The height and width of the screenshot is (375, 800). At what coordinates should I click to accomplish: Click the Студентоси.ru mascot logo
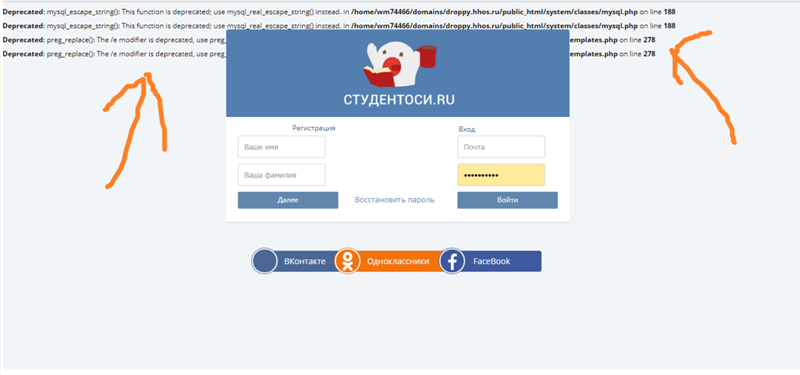tap(400, 64)
